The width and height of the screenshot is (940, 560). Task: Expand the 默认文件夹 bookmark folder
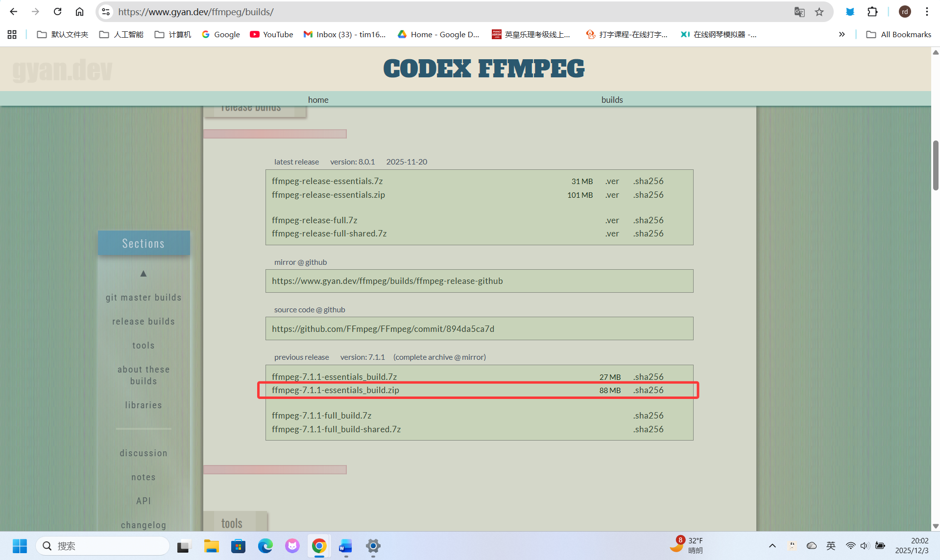pyautogui.click(x=63, y=34)
